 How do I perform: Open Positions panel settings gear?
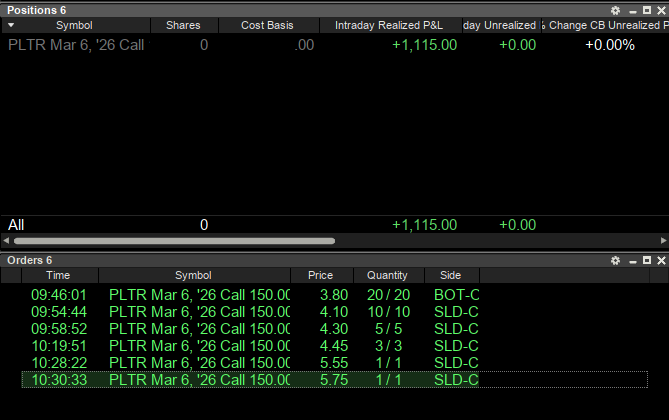tap(615, 10)
